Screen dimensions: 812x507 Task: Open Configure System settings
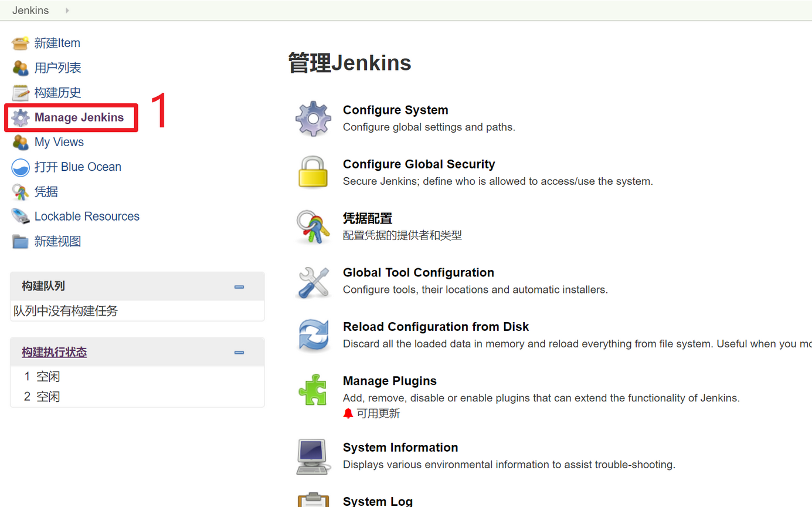(396, 110)
